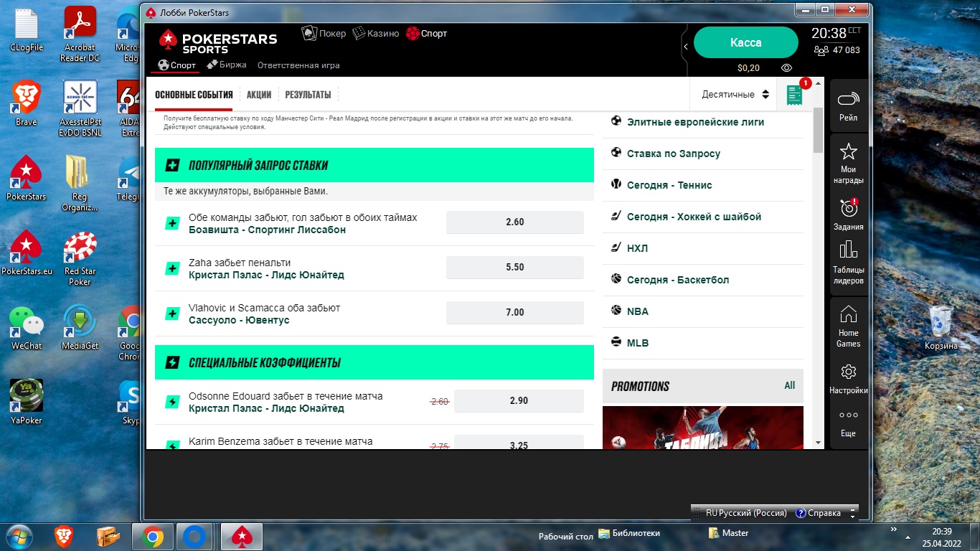Open the НХЛ link
The height and width of the screenshot is (551, 980).
pyautogui.click(x=637, y=248)
